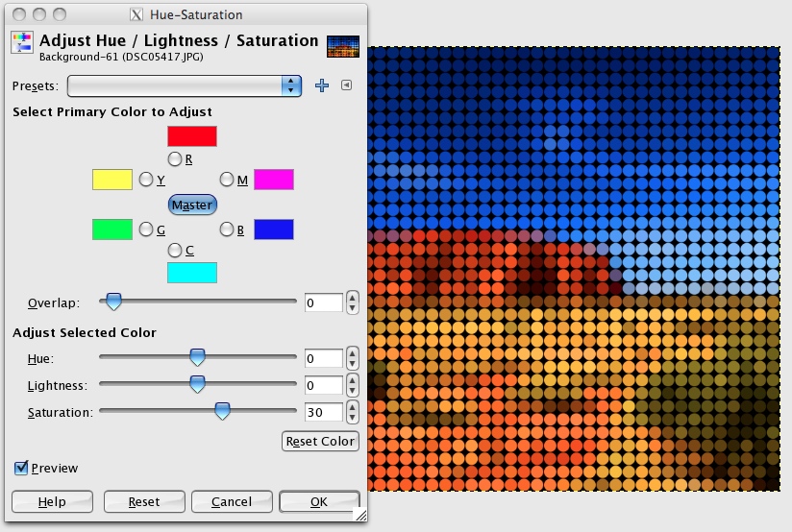Click the Lightness spinner arrows
Image resolution: width=792 pixels, height=532 pixels.
tap(352, 386)
